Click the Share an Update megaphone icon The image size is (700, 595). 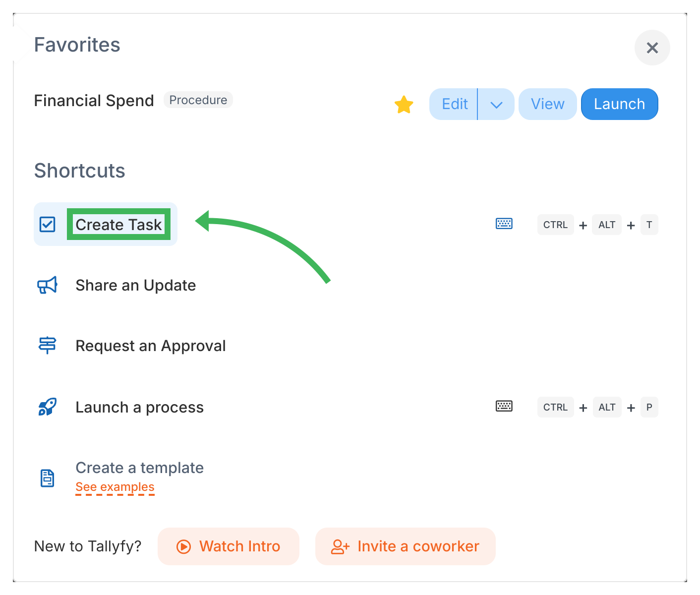click(47, 285)
